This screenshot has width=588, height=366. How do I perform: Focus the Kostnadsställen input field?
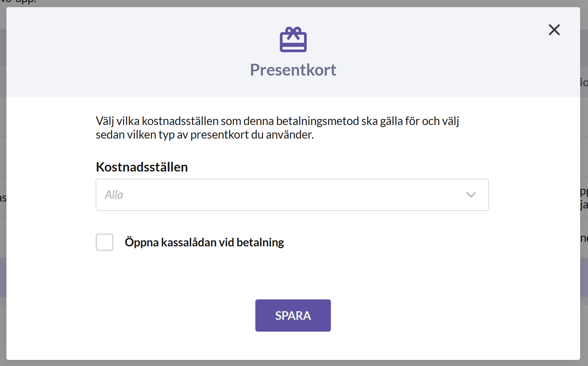(292, 195)
